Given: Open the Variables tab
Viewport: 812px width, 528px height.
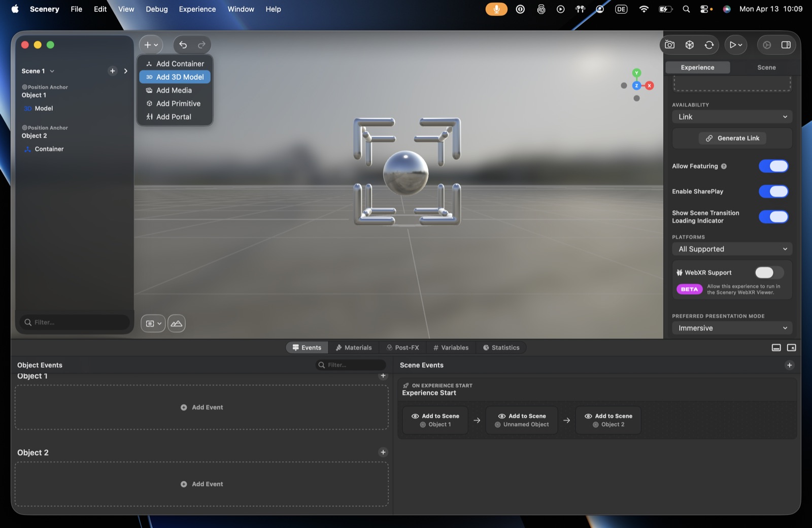Looking at the screenshot, I should click(x=451, y=348).
